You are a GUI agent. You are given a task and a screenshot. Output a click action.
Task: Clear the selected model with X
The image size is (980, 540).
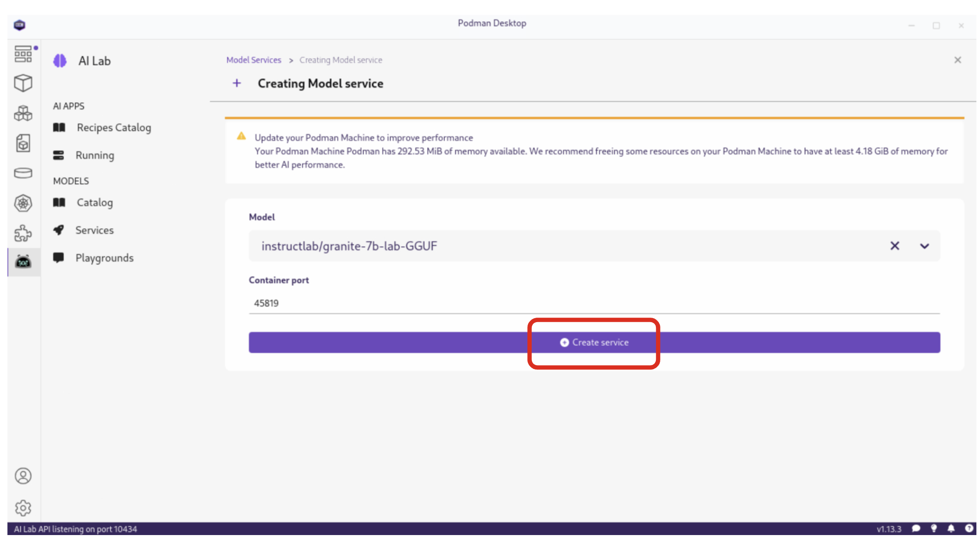(895, 246)
